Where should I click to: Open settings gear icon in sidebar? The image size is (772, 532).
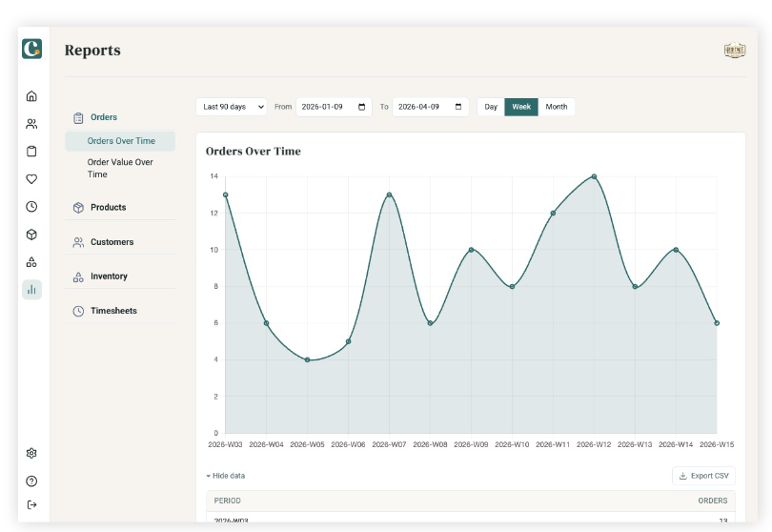click(x=31, y=453)
